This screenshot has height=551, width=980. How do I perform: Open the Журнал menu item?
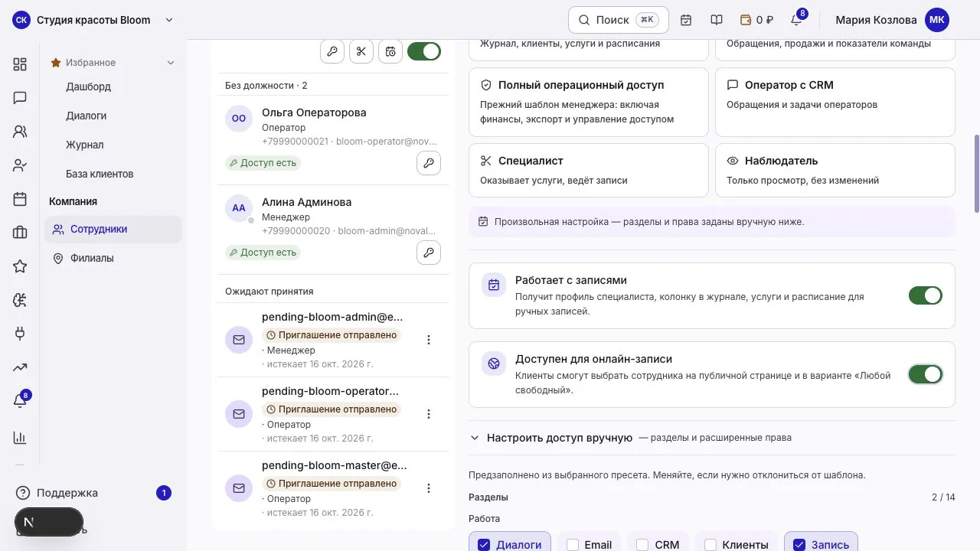pyautogui.click(x=84, y=145)
